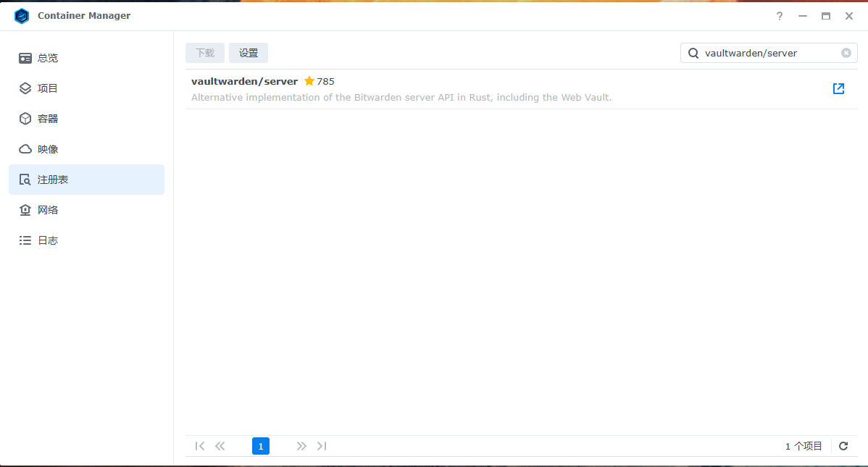Go to next results page
The height and width of the screenshot is (467, 868).
pyautogui.click(x=301, y=446)
